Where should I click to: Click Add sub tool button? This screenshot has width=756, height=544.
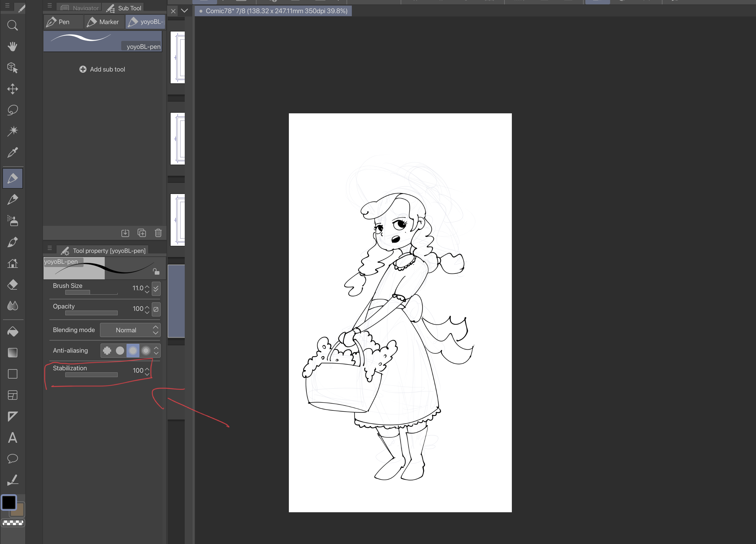pos(102,69)
